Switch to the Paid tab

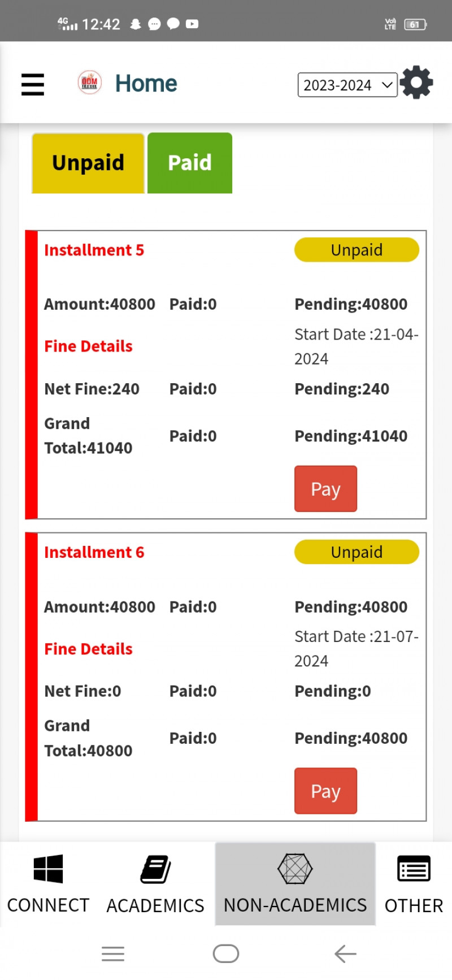click(x=190, y=163)
